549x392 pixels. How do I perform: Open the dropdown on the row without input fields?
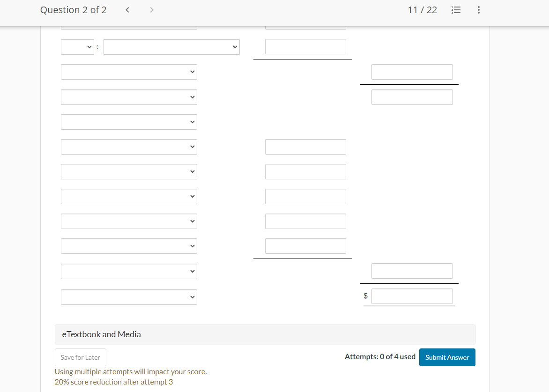[129, 122]
